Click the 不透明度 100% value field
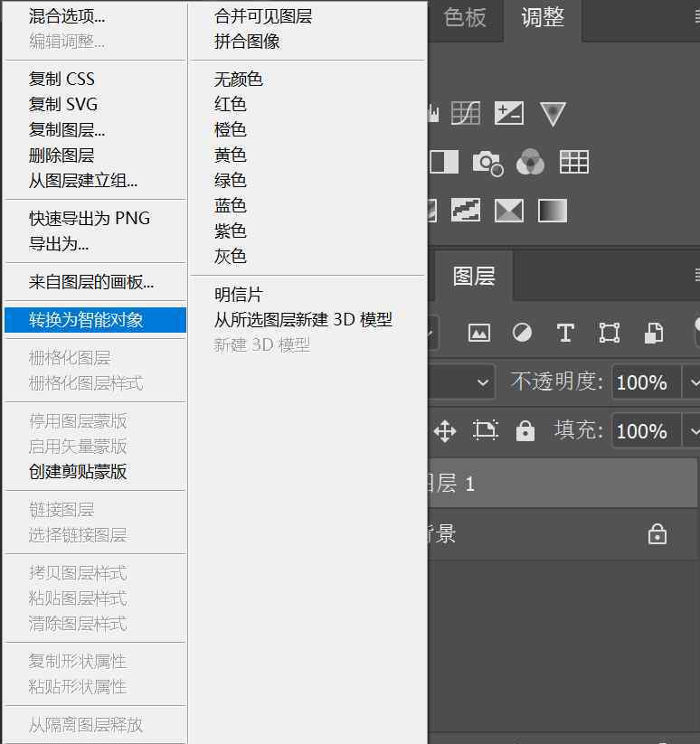Image resolution: width=700 pixels, height=744 pixels. (643, 382)
